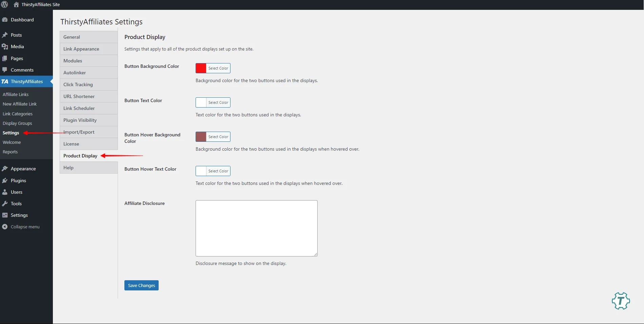Open ThirstyAffiliates Settings submenu item
644x324 pixels.
coord(11,133)
